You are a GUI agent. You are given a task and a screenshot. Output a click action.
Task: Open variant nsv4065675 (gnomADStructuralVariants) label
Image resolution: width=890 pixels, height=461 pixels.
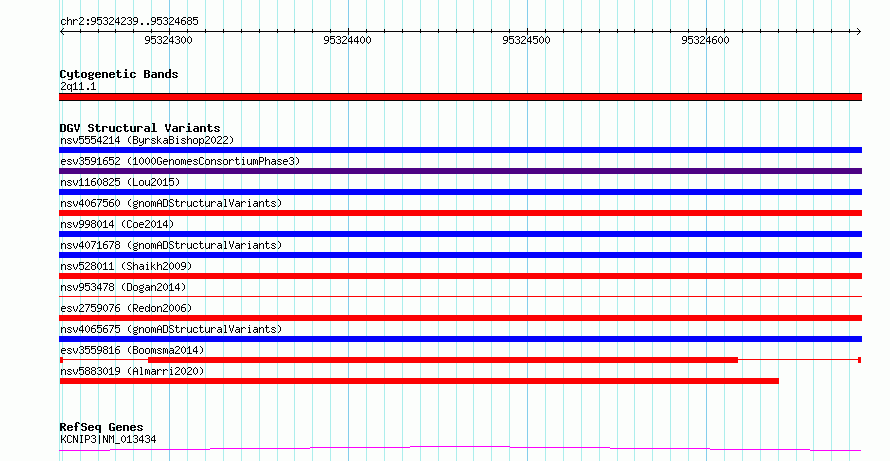click(x=171, y=329)
